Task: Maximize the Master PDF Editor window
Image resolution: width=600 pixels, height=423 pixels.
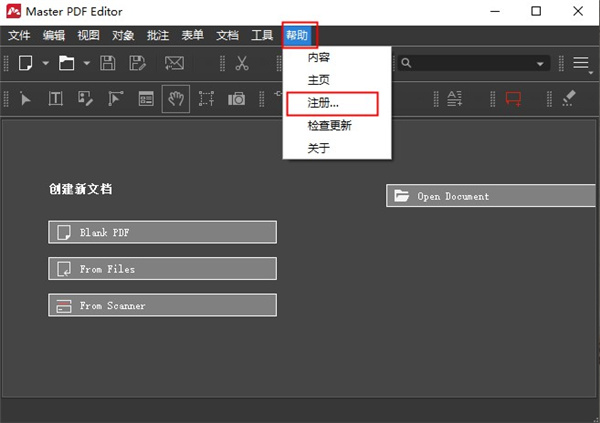Action: tap(536, 11)
